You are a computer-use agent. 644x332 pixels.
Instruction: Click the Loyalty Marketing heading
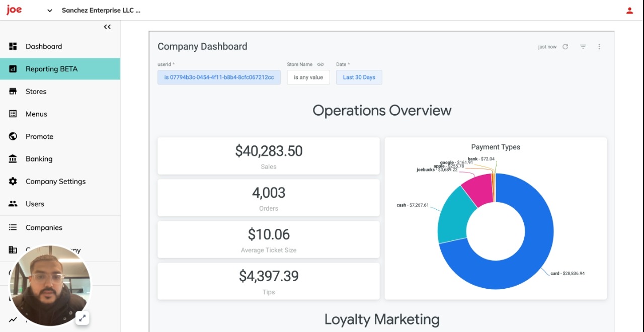pyautogui.click(x=382, y=319)
